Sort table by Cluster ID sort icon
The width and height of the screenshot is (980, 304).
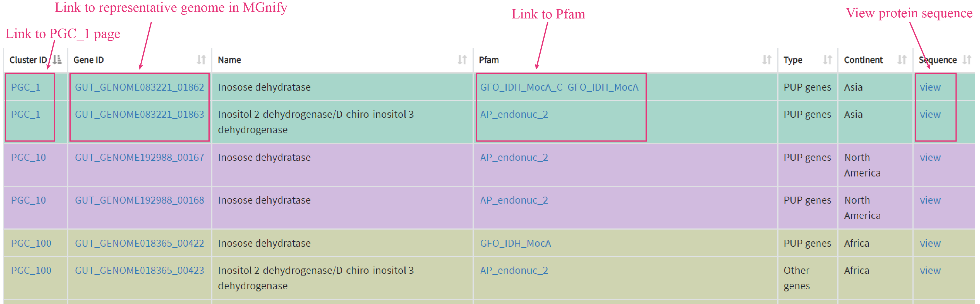pyautogui.click(x=57, y=60)
